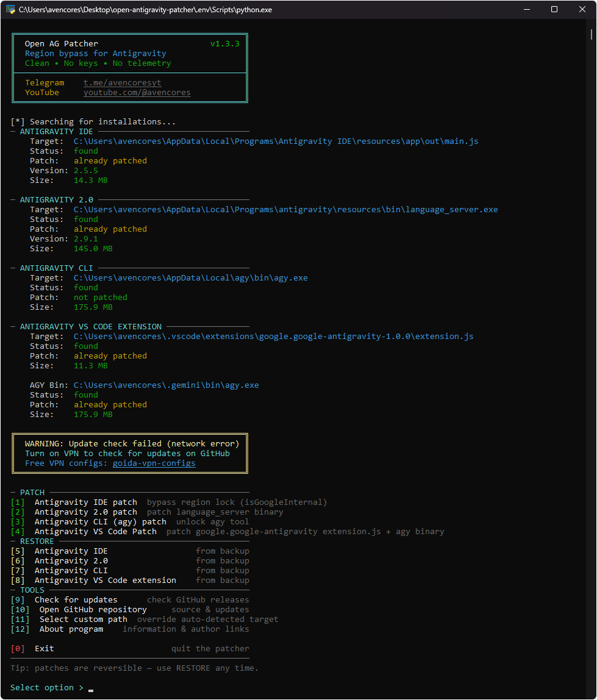597x700 pixels.
Task: Click option [9] Check for updates
Action: coord(64,599)
